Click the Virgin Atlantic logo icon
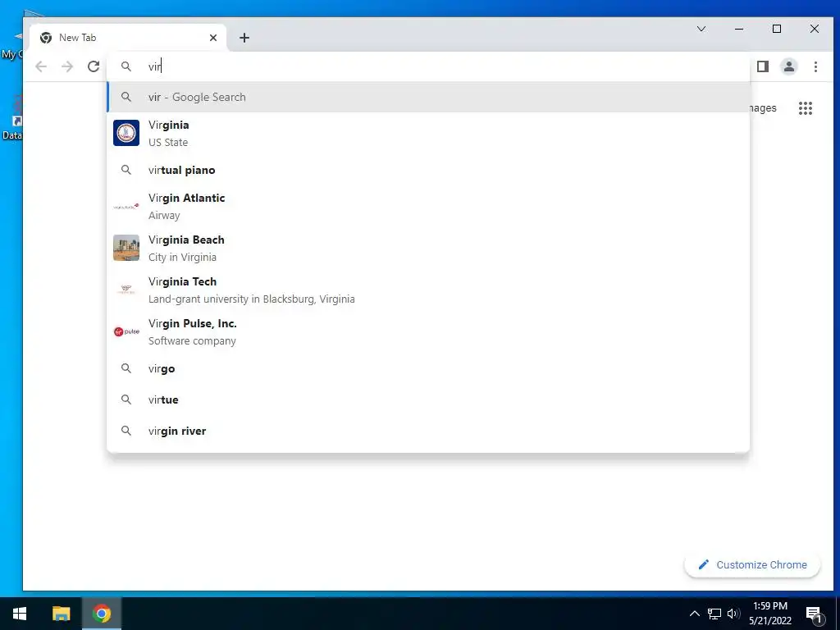This screenshot has height=630, width=840. (126, 206)
